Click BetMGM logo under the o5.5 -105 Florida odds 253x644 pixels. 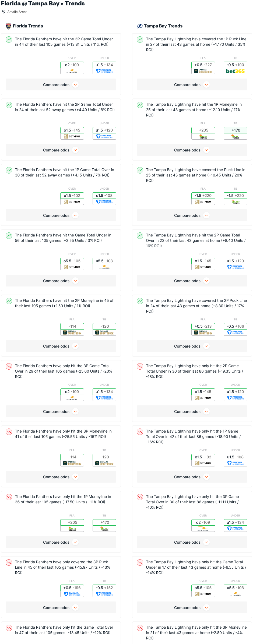pyautogui.click(x=72, y=267)
